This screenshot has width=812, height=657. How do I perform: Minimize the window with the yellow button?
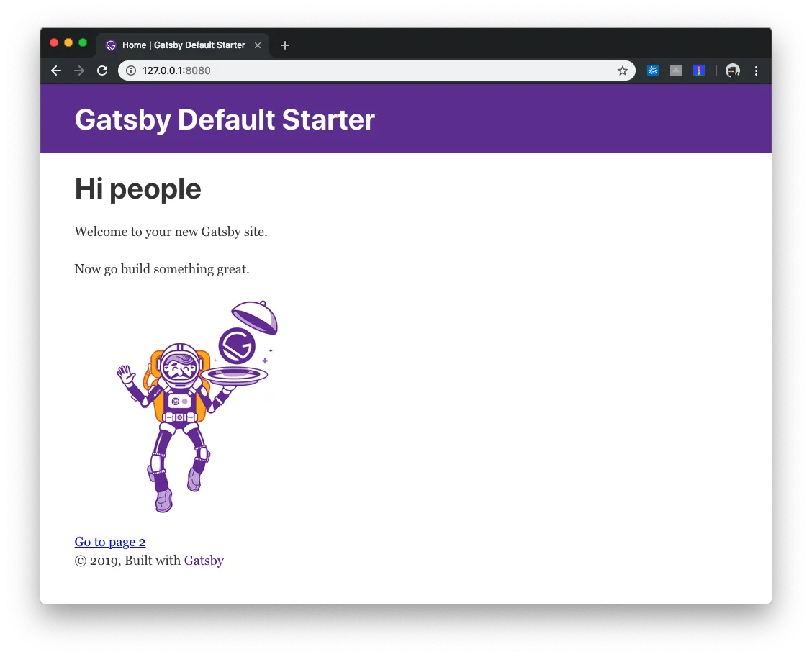click(x=68, y=42)
